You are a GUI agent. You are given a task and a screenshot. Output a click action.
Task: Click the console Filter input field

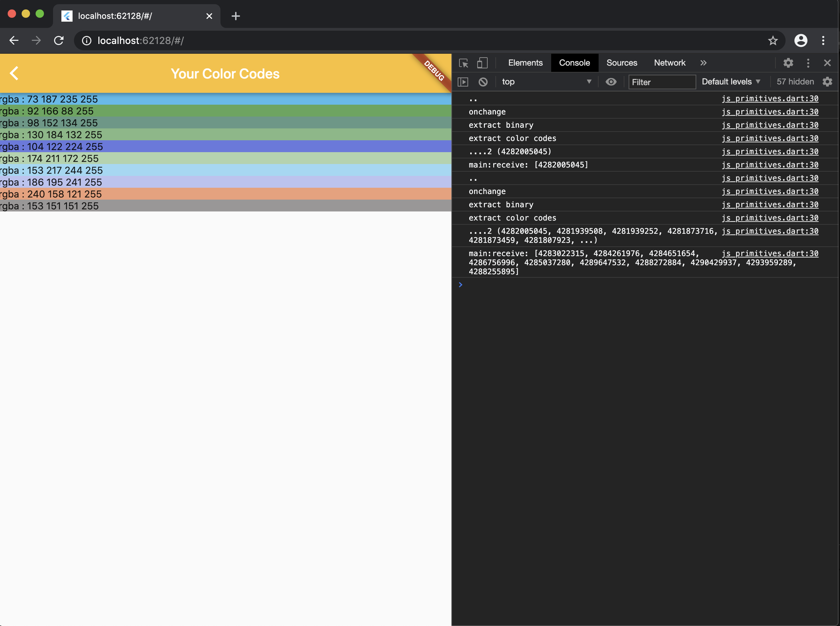662,82
